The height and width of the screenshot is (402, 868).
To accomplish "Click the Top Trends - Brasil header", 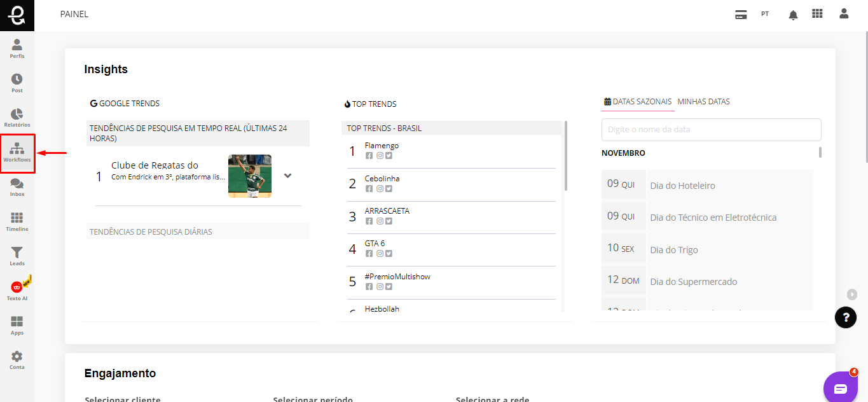I will 451,128.
